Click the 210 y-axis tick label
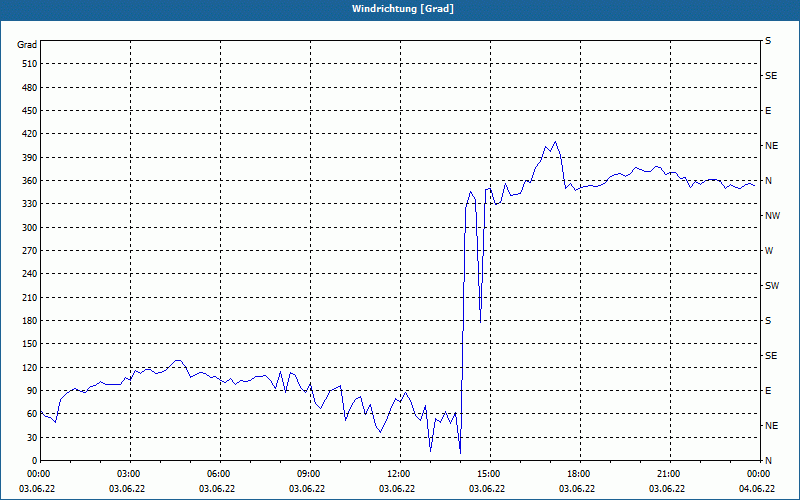 [30, 297]
